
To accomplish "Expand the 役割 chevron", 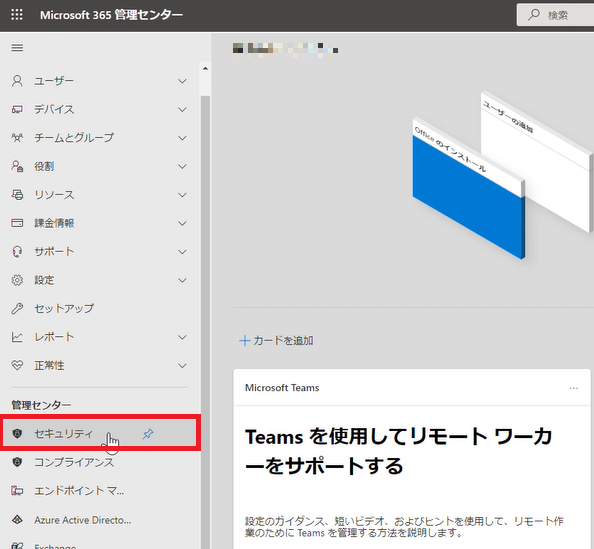I will pos(183,166).
